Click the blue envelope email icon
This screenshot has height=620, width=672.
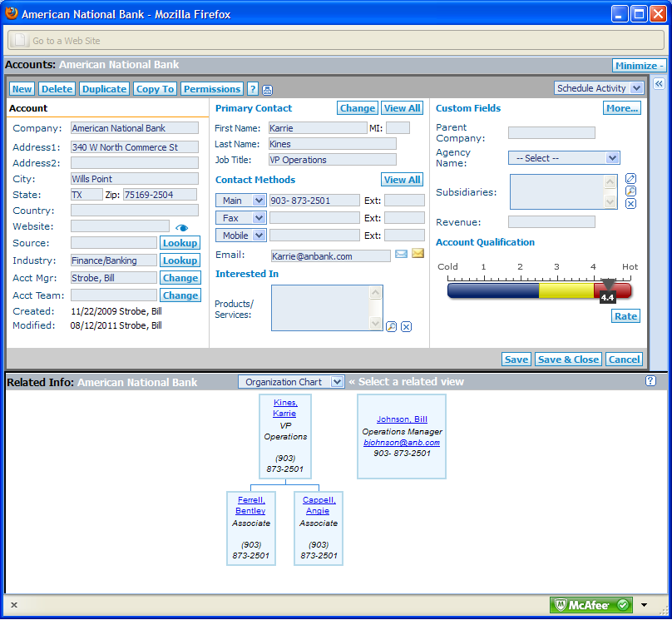pyautogui.click(x=401, y=255)
